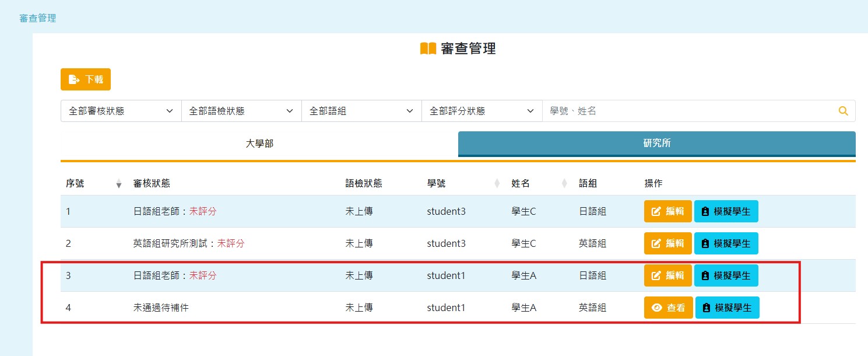
Task: Edit row 2 英語組研究所測試
Action: 667,243
